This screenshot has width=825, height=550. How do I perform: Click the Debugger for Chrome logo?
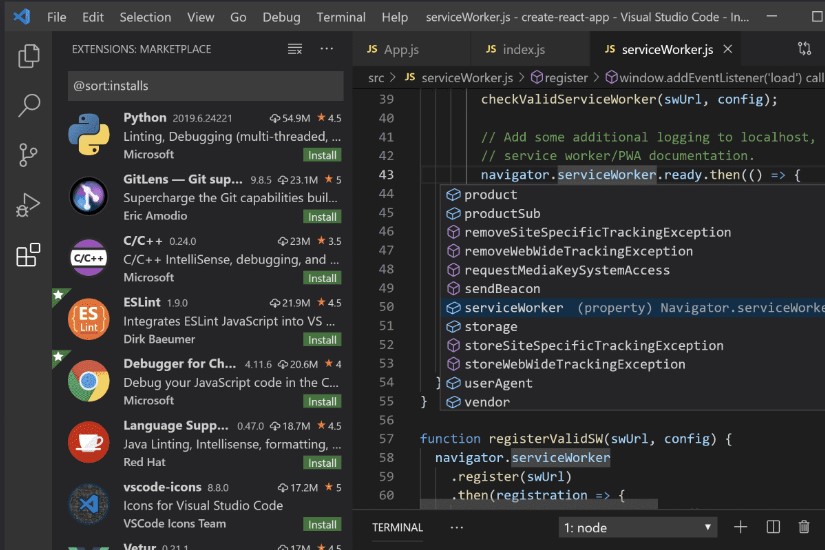pyautogui.click(x=89, y=381)
